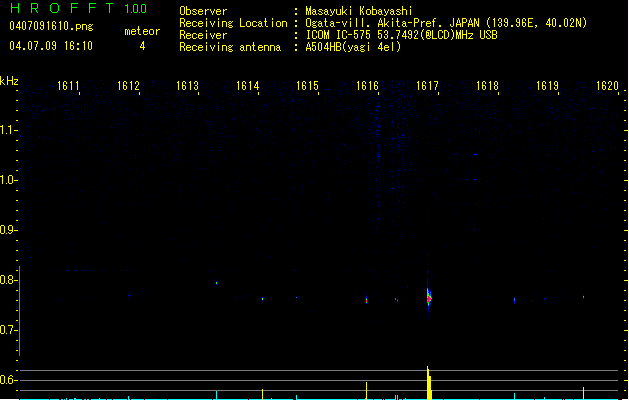This screenshot has width=629, height=400.
Task: Click the green echo dot near 0.8 kHz after 1613
Action: coord(217,283)
